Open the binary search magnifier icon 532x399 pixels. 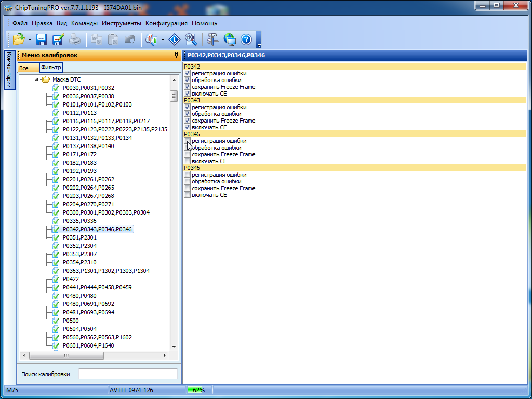pyautogui.click(x=191, y=39)
